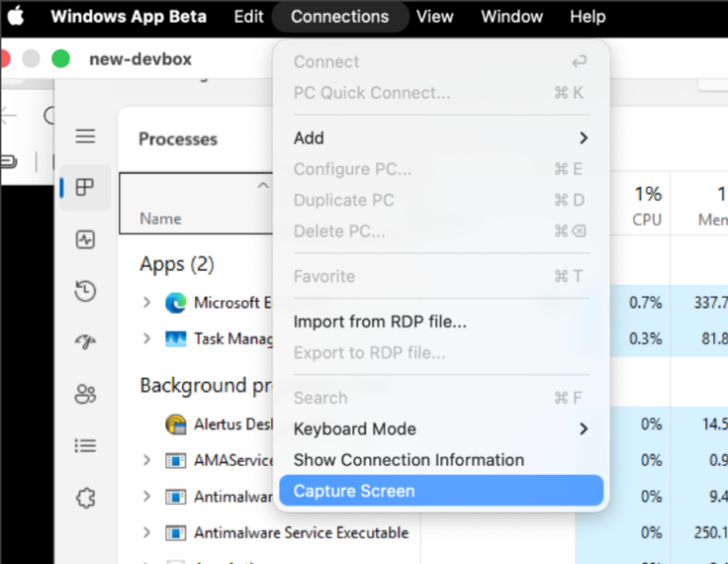Image resolution: width=728 pixels, height=564 pixels.
Task: Open Task Manager App history icon
Action: tap(85, 291)
